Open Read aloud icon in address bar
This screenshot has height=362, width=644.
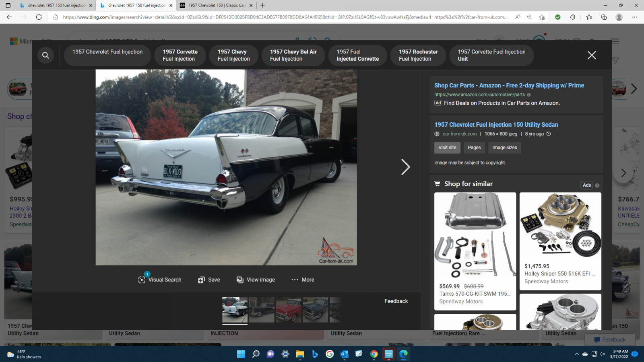coord(518,17)
